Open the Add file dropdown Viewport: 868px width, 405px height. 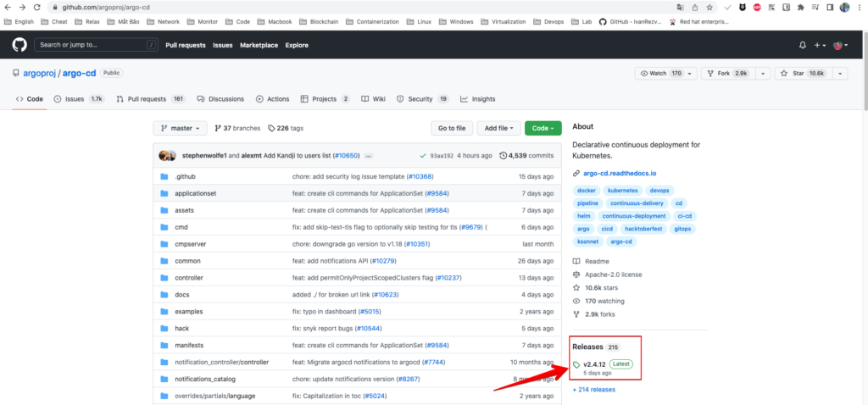pyautogui.click(x=498, y=128)
